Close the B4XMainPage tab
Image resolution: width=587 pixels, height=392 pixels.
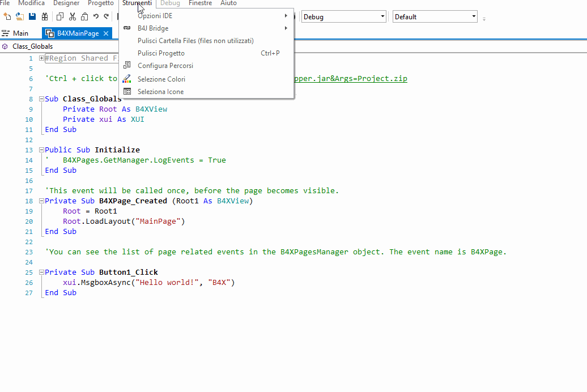106,33
